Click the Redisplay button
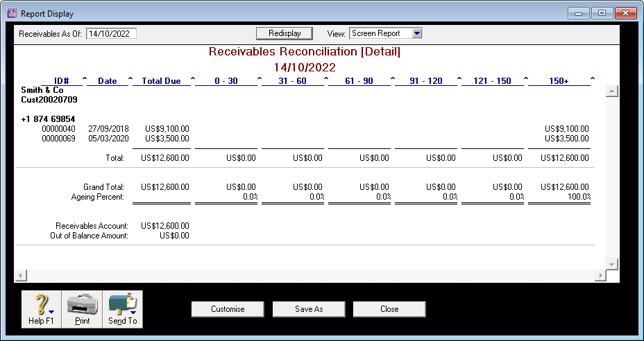This screenshot has height=341, width=644. tap(284, 33)
